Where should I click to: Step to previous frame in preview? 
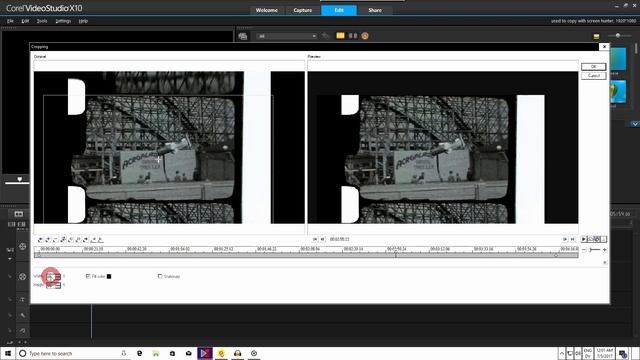tap(322, 239)
